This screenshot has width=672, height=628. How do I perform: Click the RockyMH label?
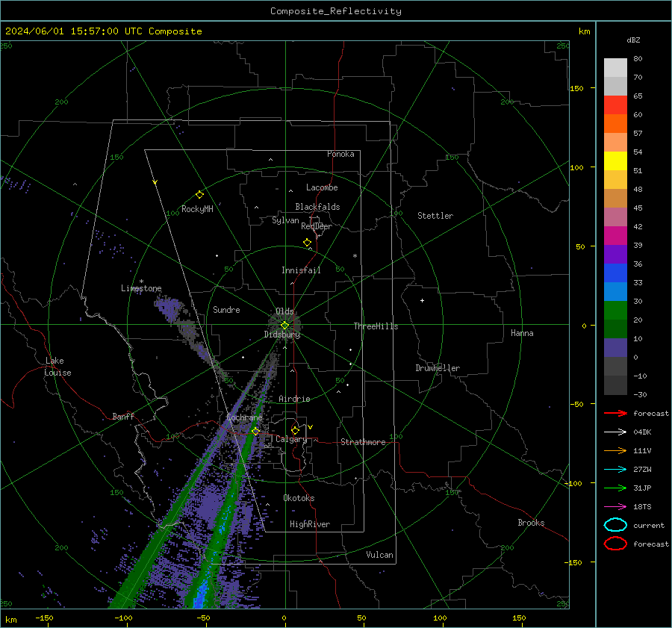pos(197,209)
